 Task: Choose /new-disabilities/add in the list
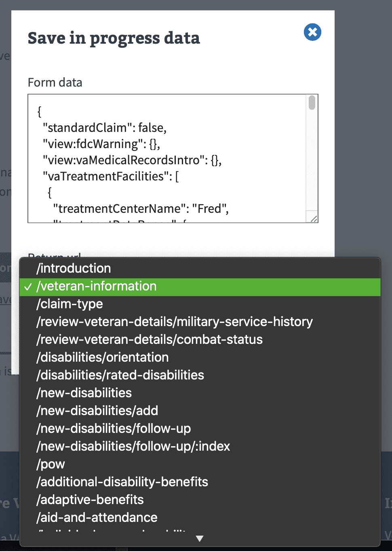pos(97,411)
